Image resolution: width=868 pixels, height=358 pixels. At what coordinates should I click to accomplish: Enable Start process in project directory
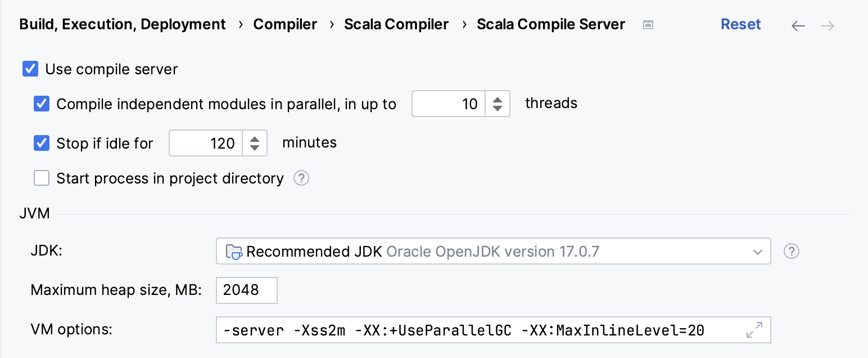(x=42, y=178)
